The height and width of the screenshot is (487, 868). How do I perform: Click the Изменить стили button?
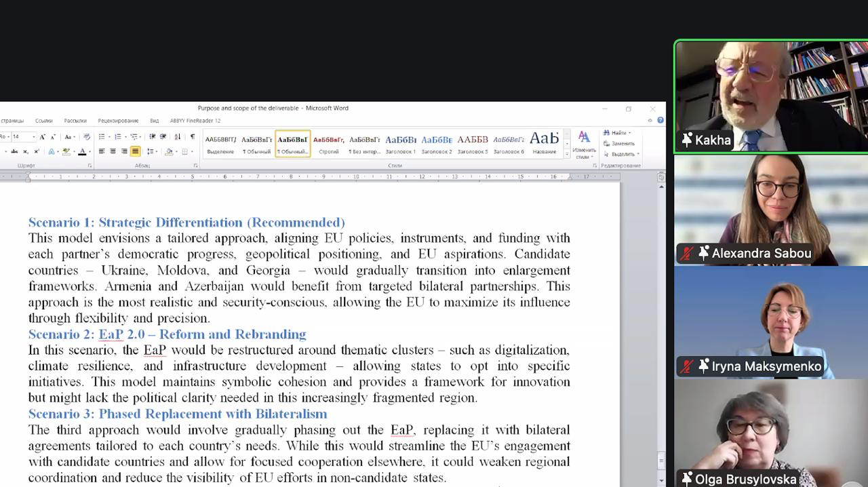(x=583, y=144)
